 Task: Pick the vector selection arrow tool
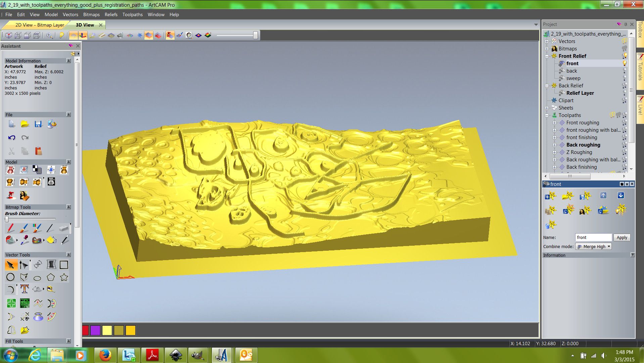point(10,265)
